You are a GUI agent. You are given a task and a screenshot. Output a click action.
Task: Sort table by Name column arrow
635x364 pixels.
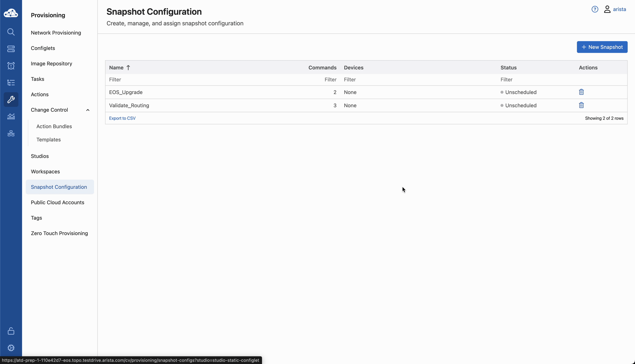pos(128,68)
